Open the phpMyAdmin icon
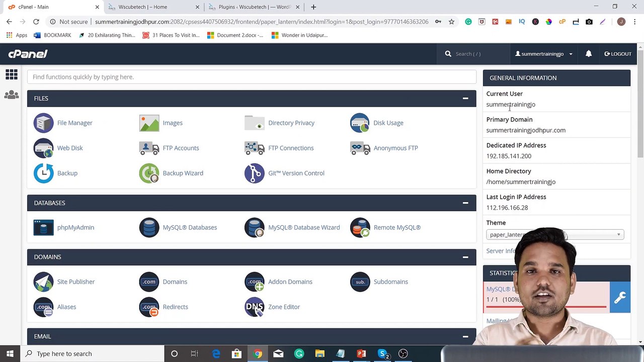The height and width of the screenshot is (362, 644). pos(43,227)
